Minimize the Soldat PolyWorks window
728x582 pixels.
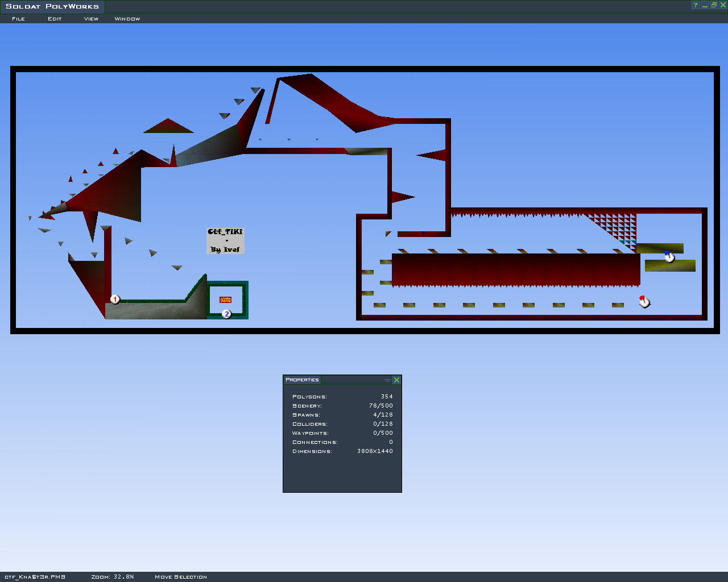705,5
